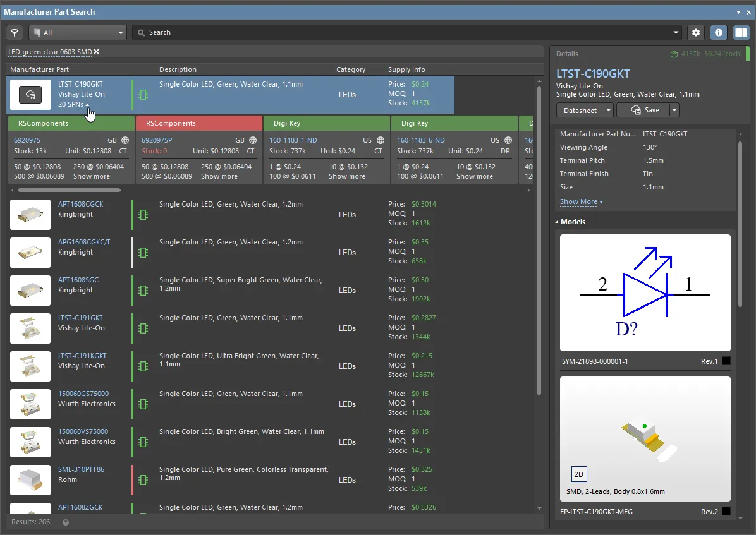Click the results list vertical scrollbar
The image size is (756, 535).
[x=539, y=241]
